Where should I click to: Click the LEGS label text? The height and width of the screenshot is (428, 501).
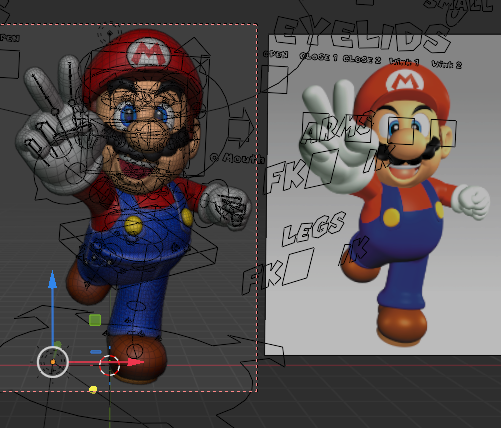tap(314, 229)
